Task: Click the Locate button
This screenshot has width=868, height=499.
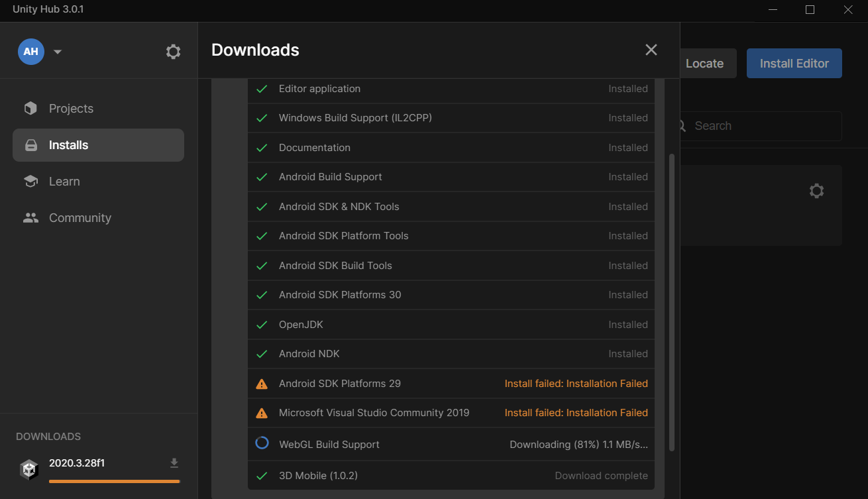Action: (704, 64)
